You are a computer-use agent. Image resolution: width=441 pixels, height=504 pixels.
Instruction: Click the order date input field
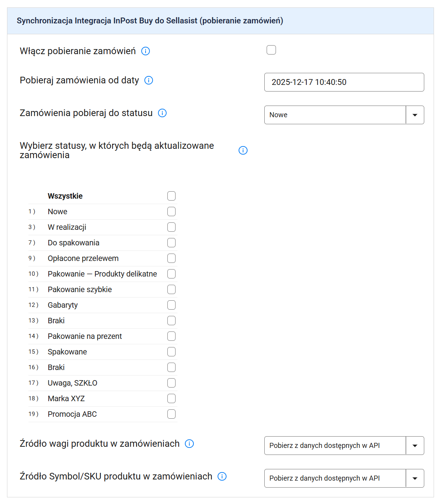[x=344, y=82]
